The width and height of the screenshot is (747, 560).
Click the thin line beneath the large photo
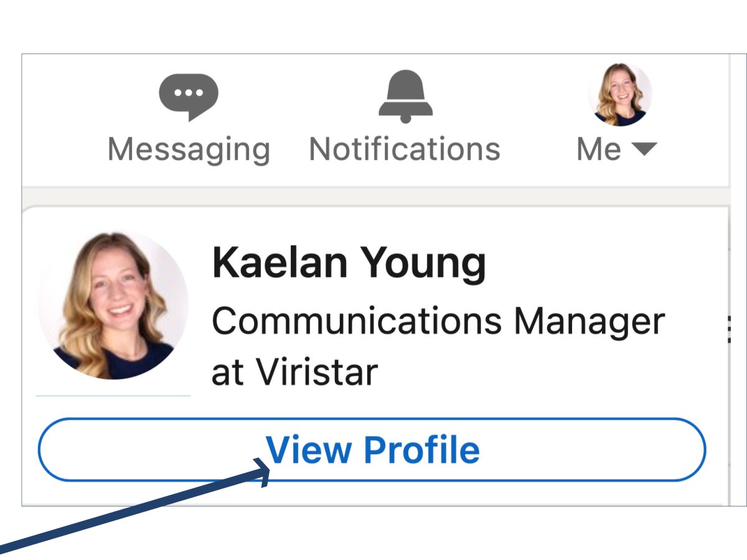tap(113, 395)
